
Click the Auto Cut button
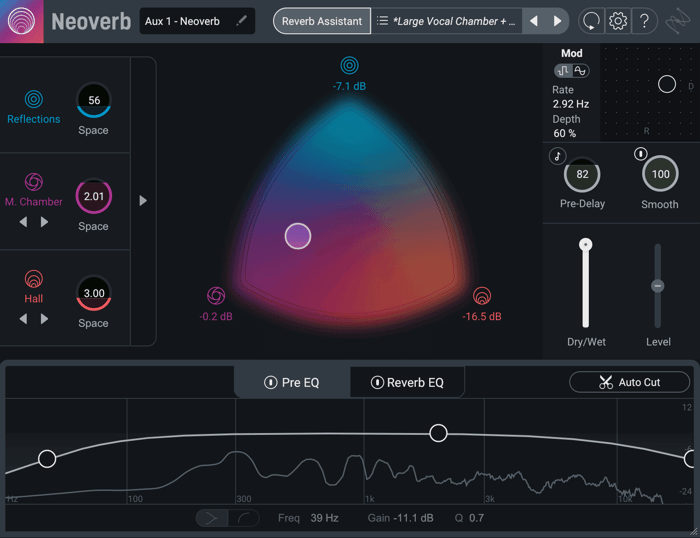(x=629, y=382)
